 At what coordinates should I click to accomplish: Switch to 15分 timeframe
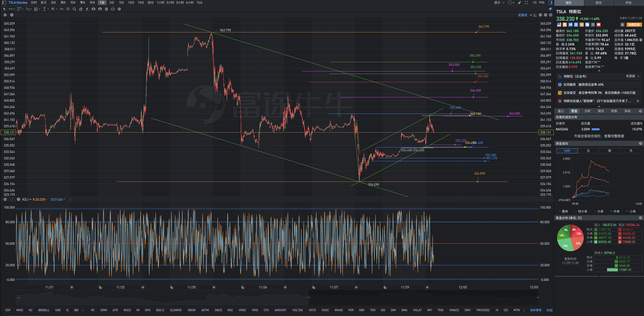[141, 2]
